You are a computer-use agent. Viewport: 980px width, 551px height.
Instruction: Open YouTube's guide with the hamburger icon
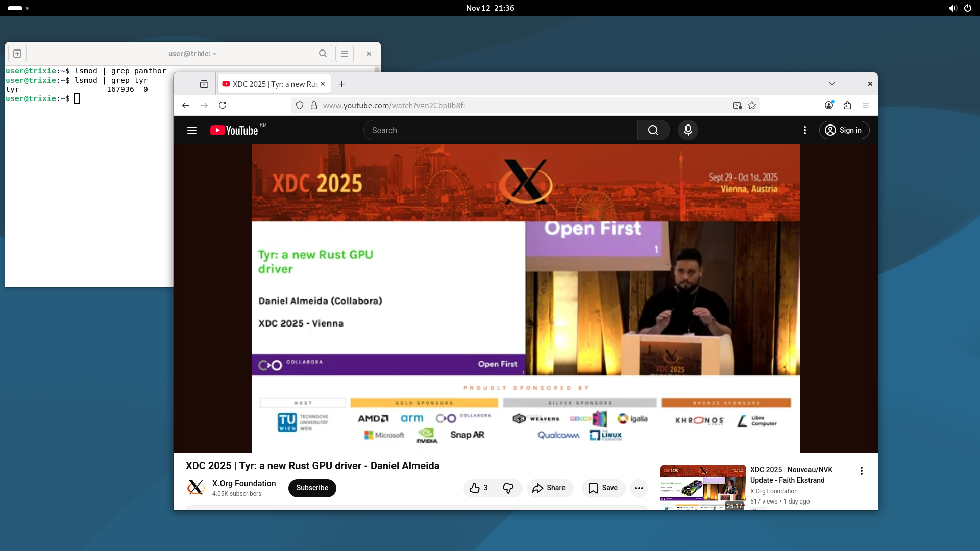(x=191, y=130)
